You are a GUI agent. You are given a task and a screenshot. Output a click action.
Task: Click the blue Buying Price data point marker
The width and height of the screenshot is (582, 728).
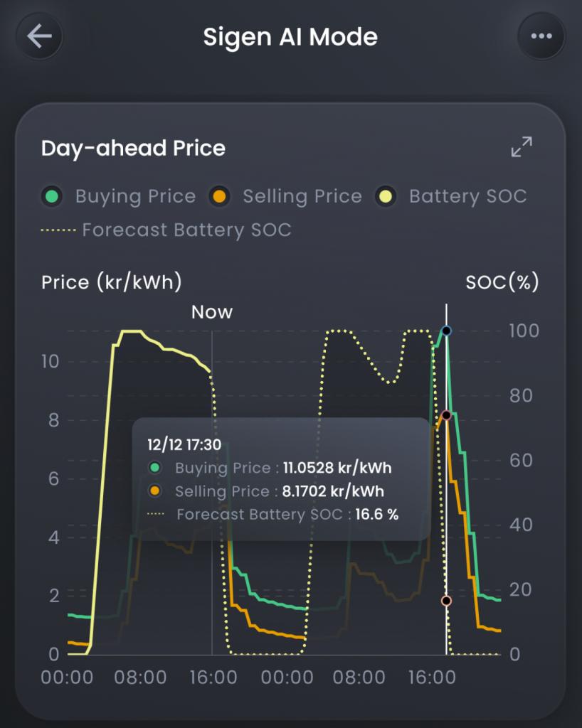(x=446, y=331)
